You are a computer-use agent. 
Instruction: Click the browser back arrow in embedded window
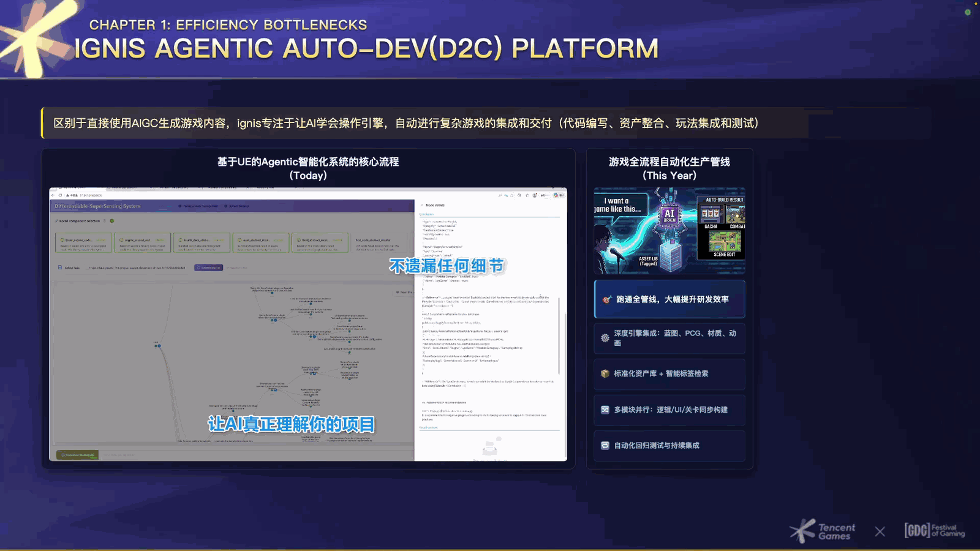click(x=53, y=195)
